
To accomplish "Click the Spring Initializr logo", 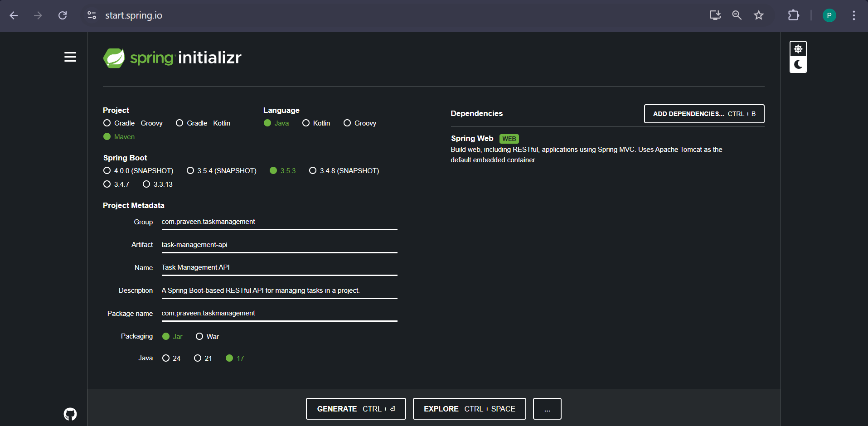I will [172, 58].
